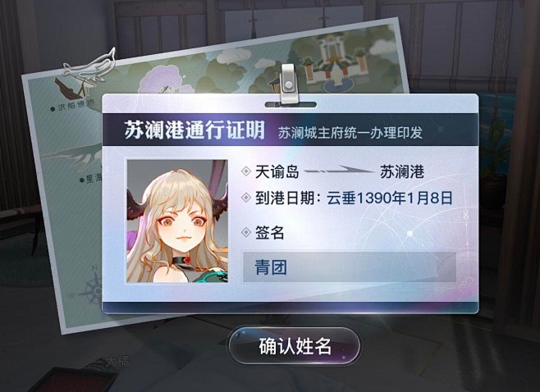Image resolution: width=540 pixels, height=392 pixels.
Task: Click the compass rose on the map
Action: tap(89, 289)
